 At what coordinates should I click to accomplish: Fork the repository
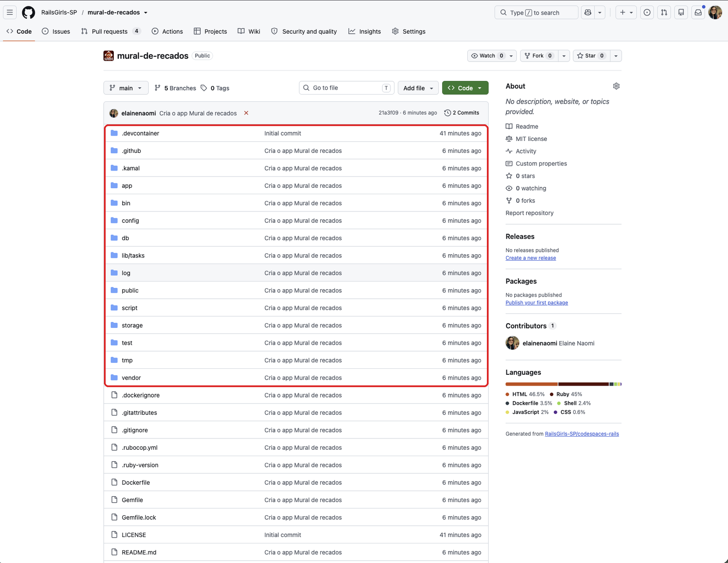tap(539, 55)
